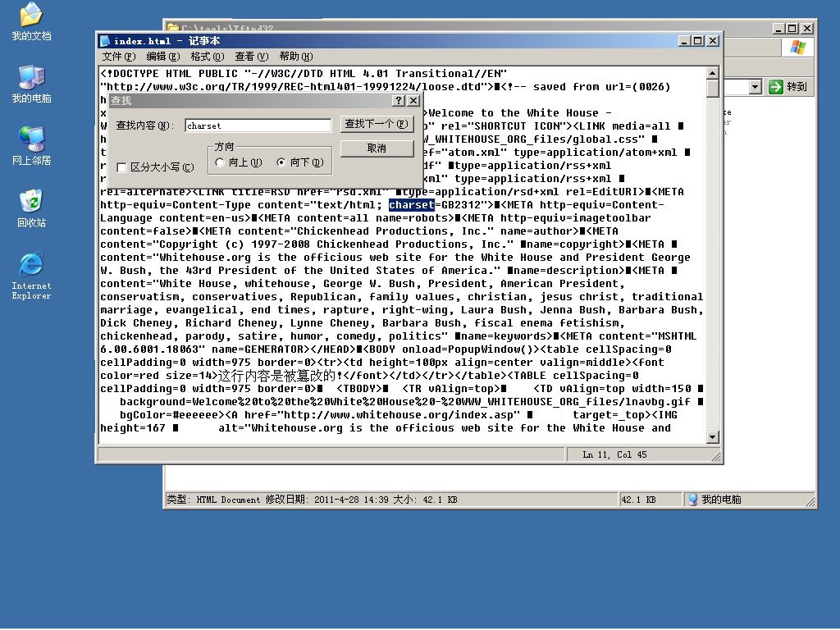Click the 查找内容 search text field
This screenshot has width=840, height=630.
258,126
